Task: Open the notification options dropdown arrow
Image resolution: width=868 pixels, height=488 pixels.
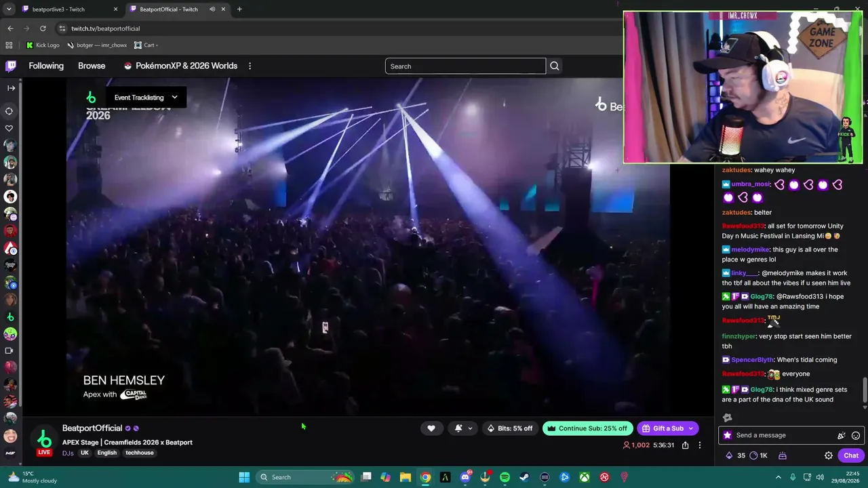Action: click(470, 428)
